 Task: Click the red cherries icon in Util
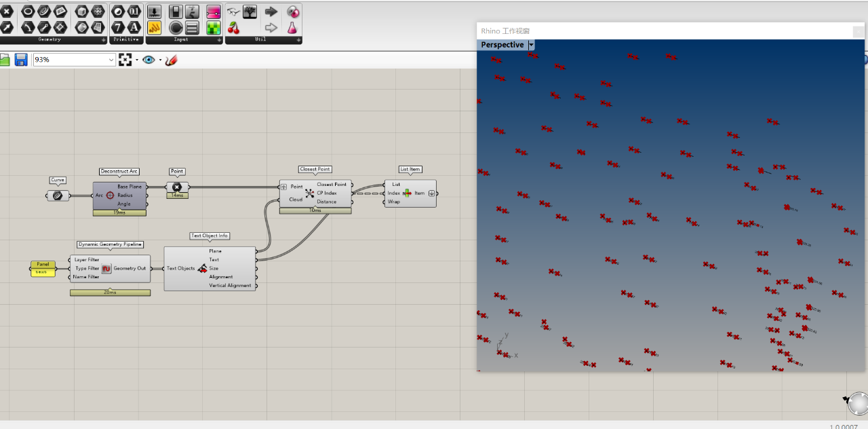pos(234,27)
